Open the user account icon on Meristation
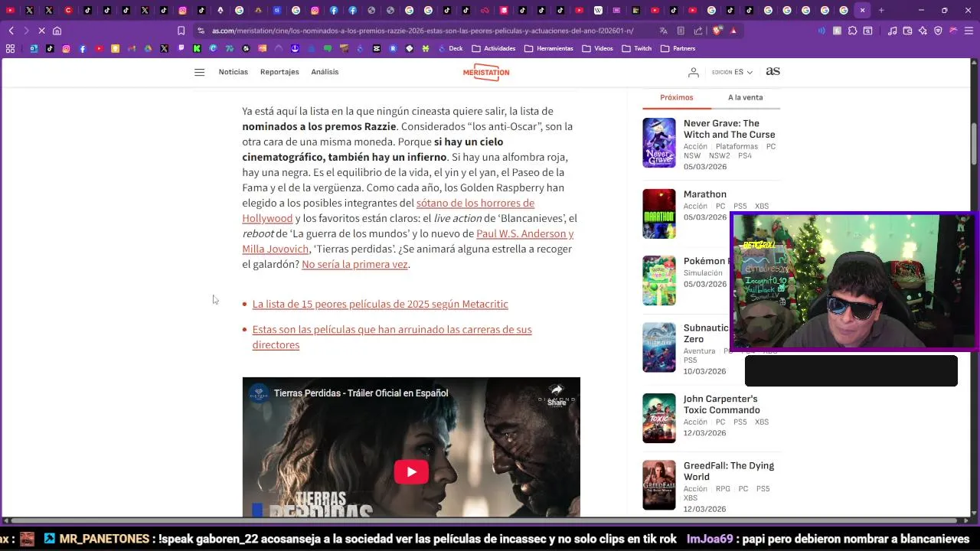The image size is (980, 551). pos(693,72)
